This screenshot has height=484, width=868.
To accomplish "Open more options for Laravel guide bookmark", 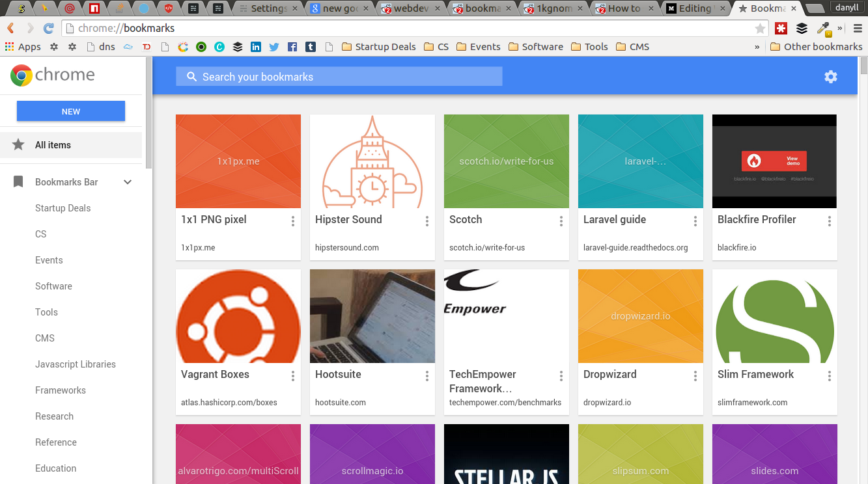I will click(695, 221).
